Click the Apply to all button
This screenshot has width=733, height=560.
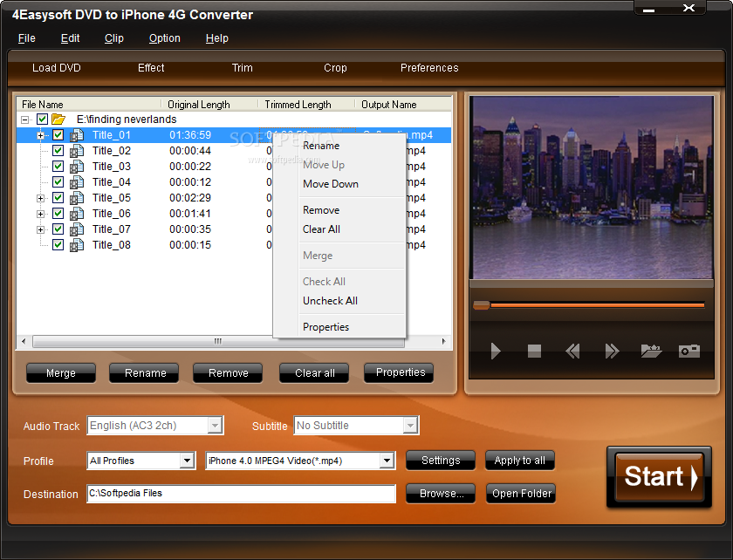point(520,461)
